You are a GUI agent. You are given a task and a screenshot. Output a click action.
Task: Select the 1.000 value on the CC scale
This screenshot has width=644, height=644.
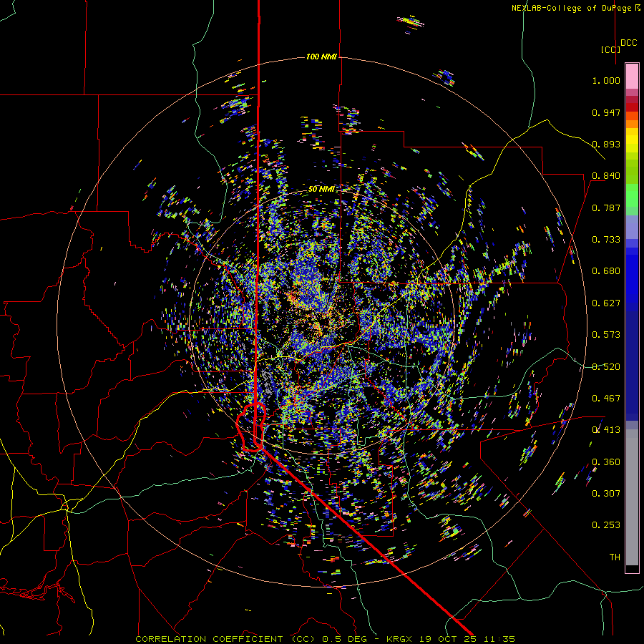point(606,80)
